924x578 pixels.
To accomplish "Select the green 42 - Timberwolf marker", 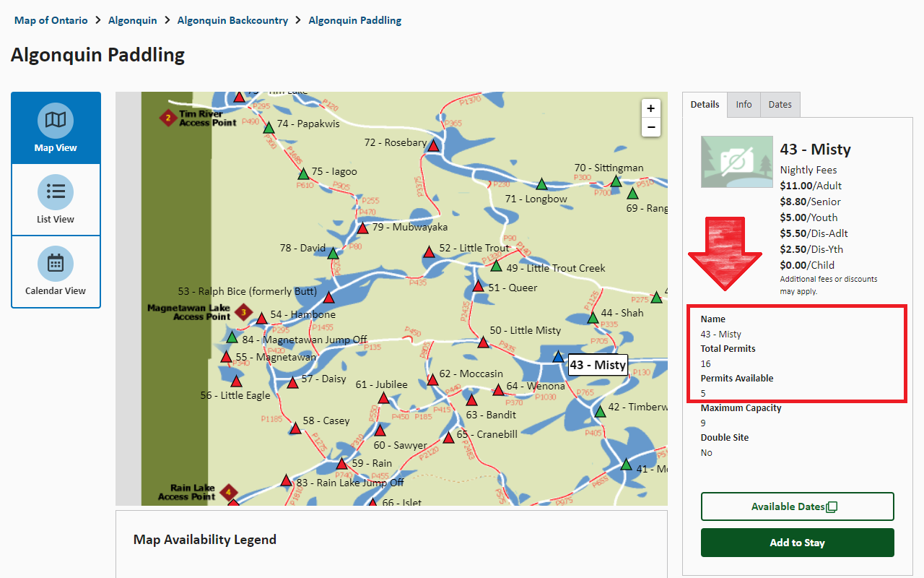I will [600, 411].
